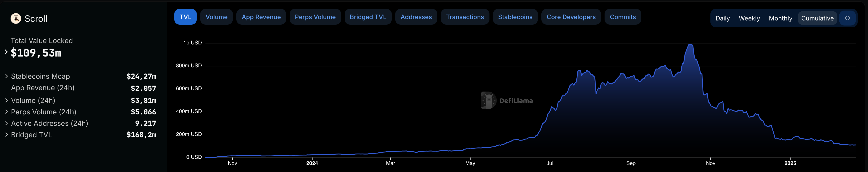Expand the Volume (24h) row
This screenshot has height=172, width=868.
pos(6,100)
